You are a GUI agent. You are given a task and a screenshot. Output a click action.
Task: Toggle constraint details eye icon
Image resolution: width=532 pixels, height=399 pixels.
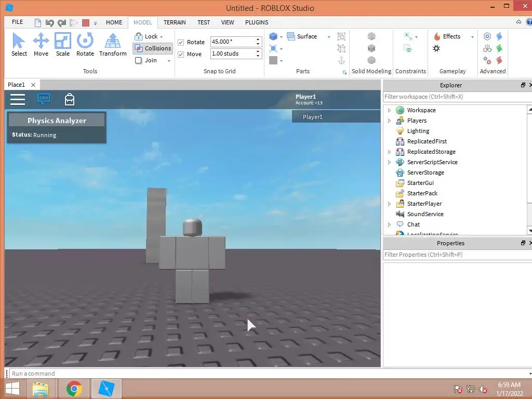click(x=408, y=48)
